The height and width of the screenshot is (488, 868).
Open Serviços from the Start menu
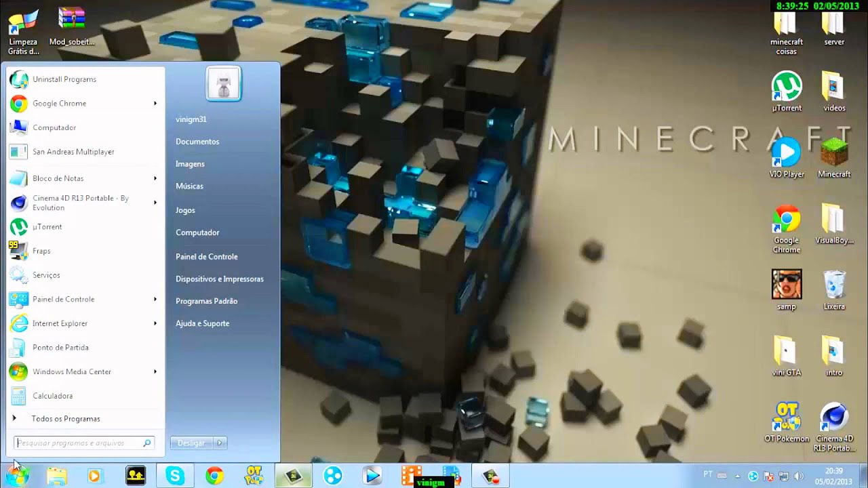pos(85,275)
